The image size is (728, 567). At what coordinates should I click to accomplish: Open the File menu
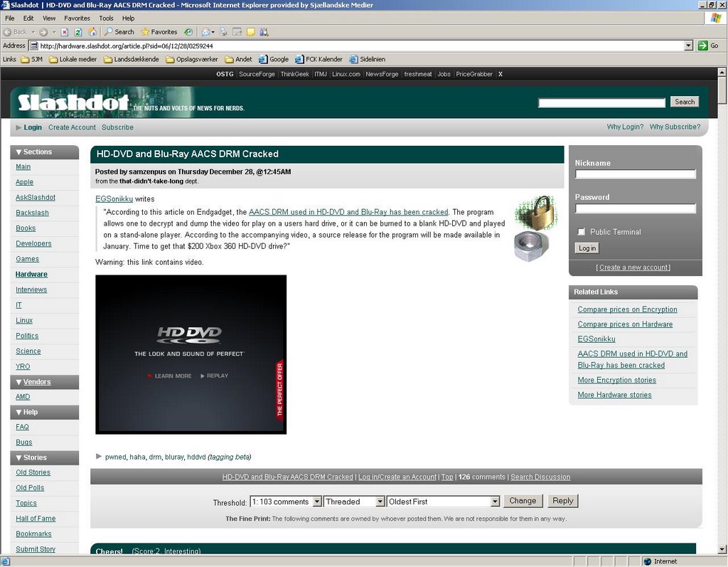pyautogui.click(x=10, y=18)
